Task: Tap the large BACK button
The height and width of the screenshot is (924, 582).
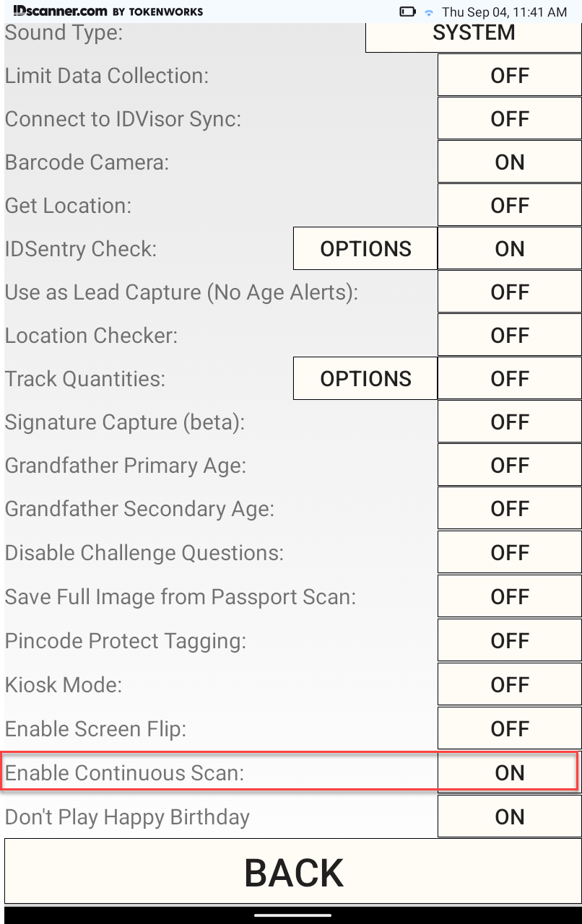Action: (x=293, y=872)
